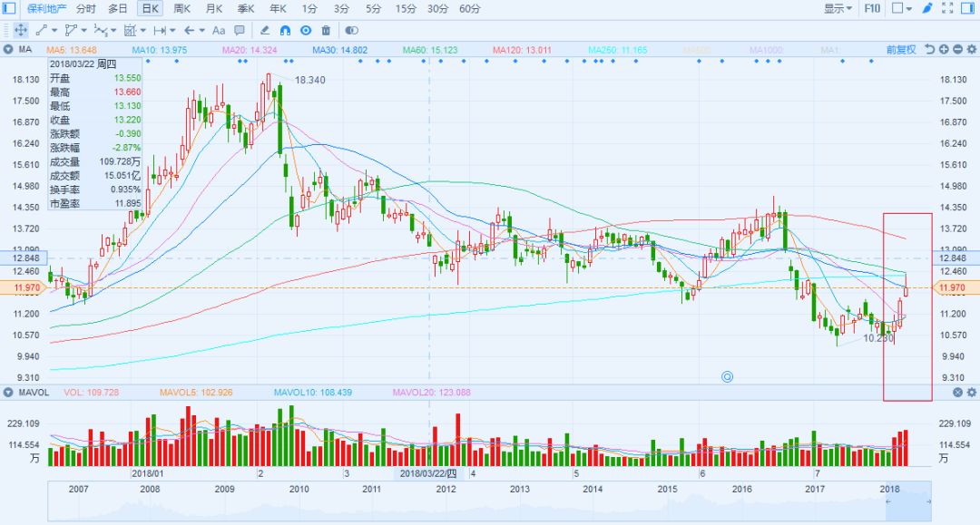This screenshot has height=525, width=980.
Task: Collapse the MAVOL indicator panel arrow
Action: [8, 392]
